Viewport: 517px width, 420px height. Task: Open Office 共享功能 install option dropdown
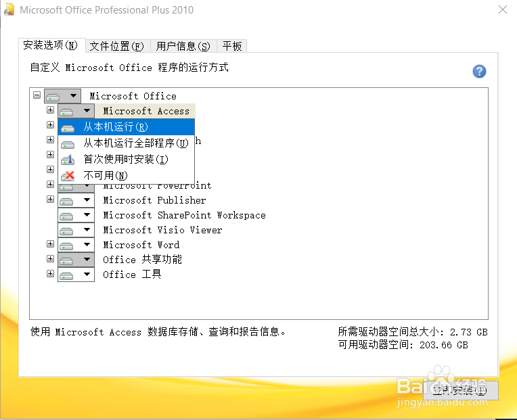(x=76, y=260)
